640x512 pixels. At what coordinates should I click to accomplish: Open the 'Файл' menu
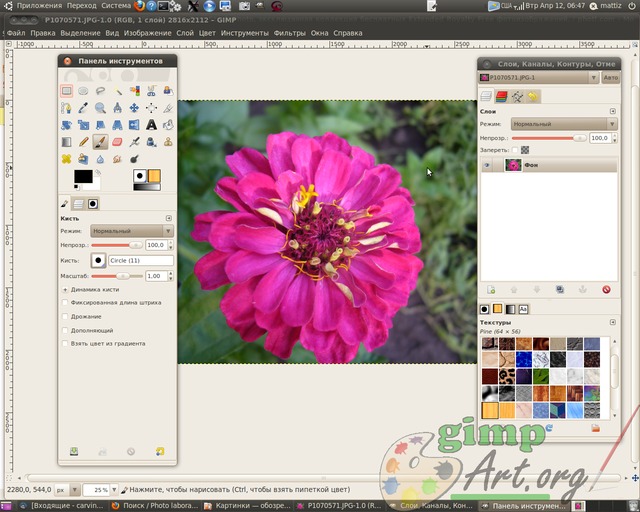tap(16, 33)
